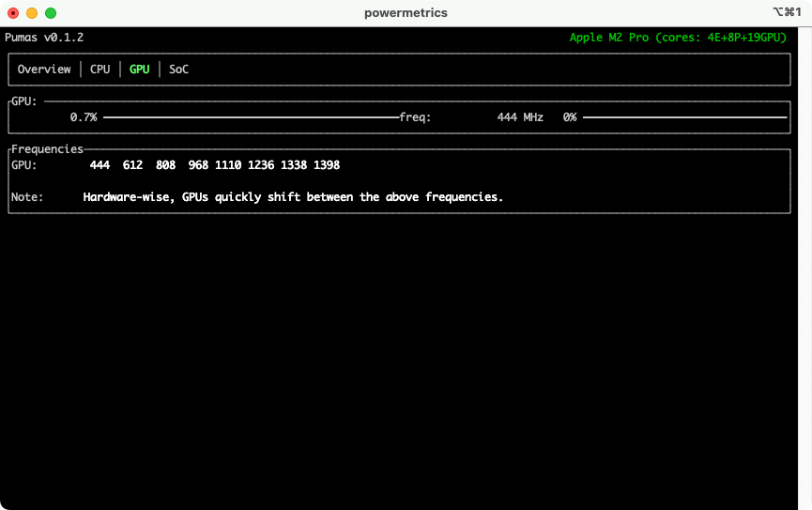The width and height of the screenshot is (812, 510).
Task: Click the 1236 frequency value
Action: coord(261,164)
